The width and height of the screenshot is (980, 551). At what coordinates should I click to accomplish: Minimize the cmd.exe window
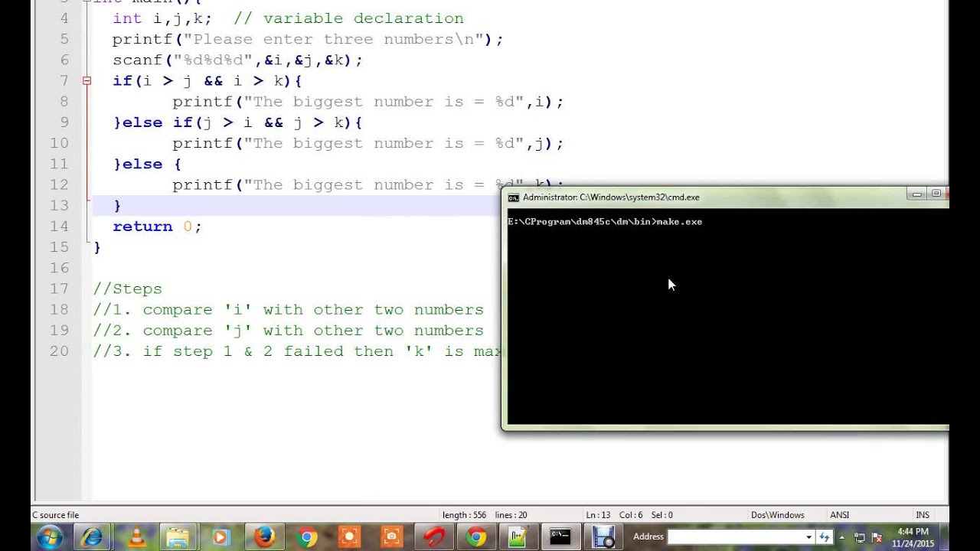click(917, 194)
